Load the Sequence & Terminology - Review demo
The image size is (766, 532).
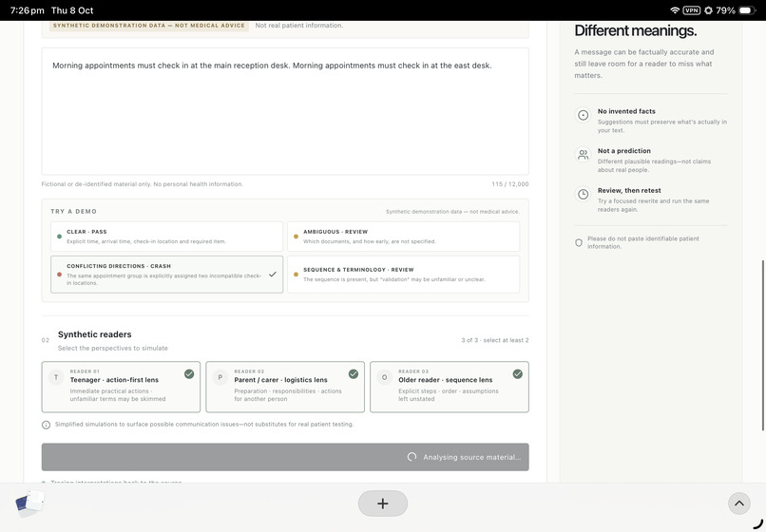403,275
